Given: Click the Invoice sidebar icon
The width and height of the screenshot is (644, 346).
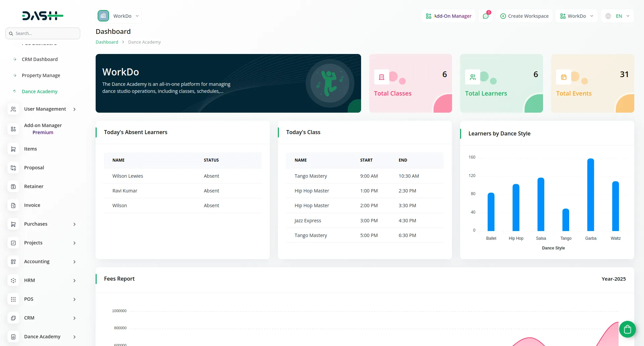Looking at the screenshot, I should (13, 205).
